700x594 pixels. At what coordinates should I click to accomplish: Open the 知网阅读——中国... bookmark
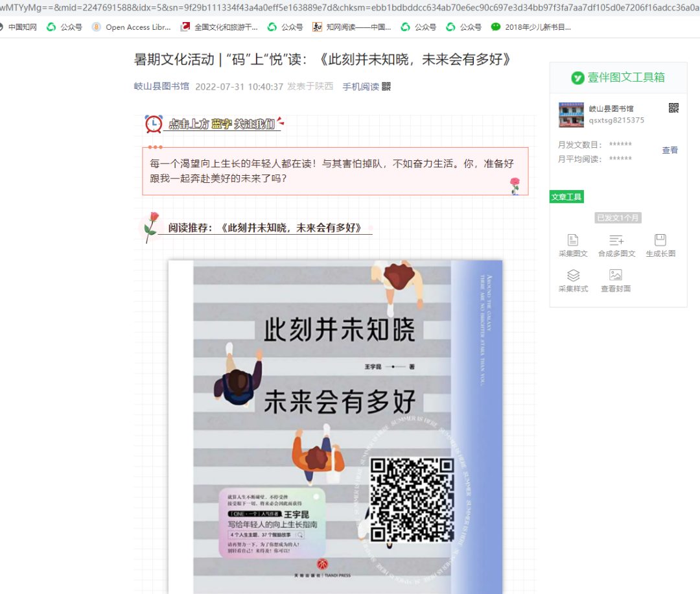(x=352, y=27)
